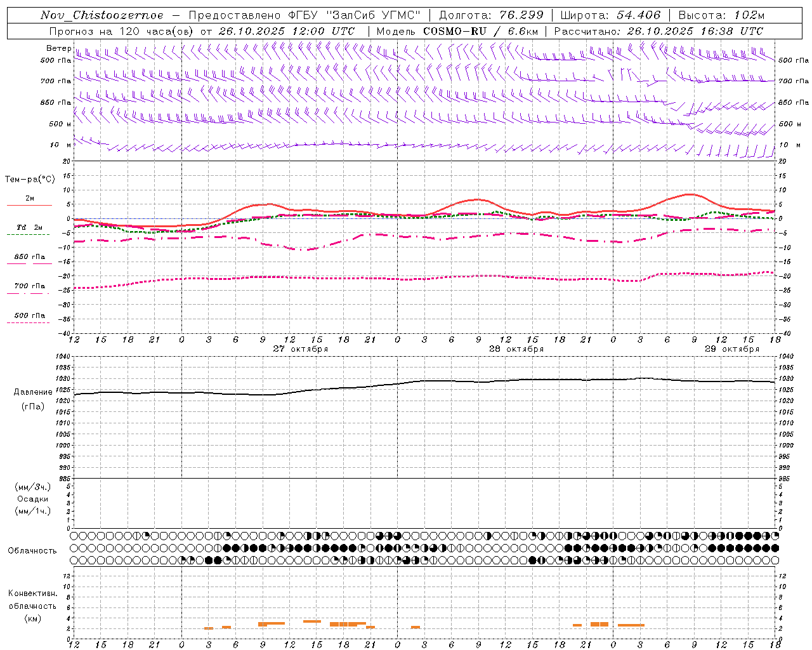Click the '(км)' unit under convective cloudiness

(x=33, y=618)
